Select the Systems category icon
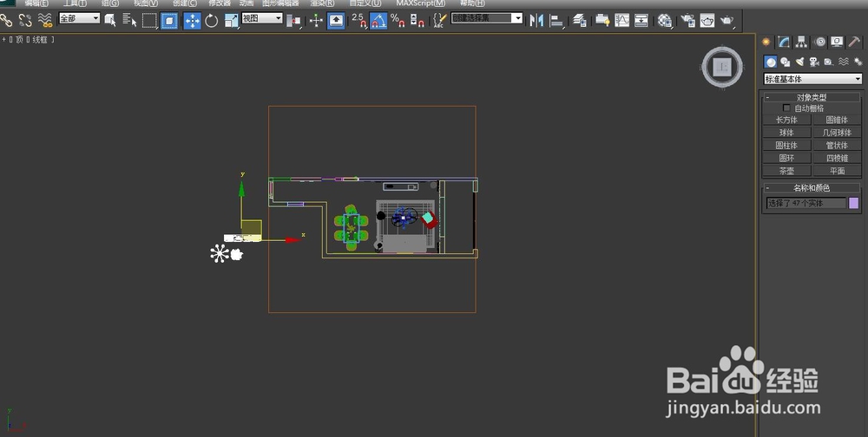Screen dimensions: 868x437 point(858,62)
